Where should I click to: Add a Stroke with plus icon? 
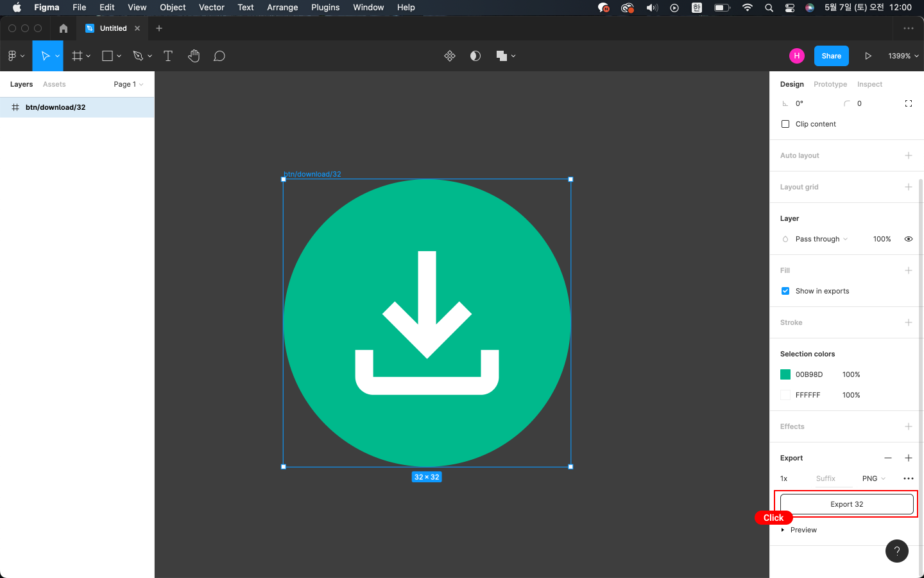909,322
